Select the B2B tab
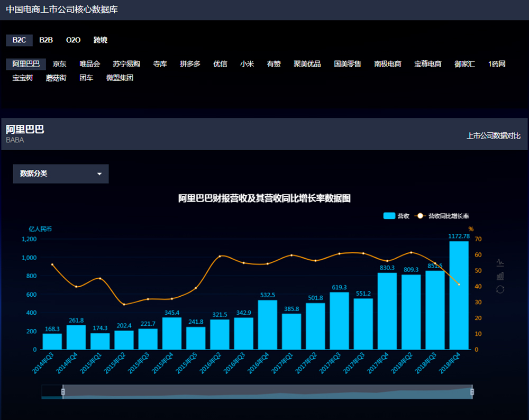 pos(46,40)
